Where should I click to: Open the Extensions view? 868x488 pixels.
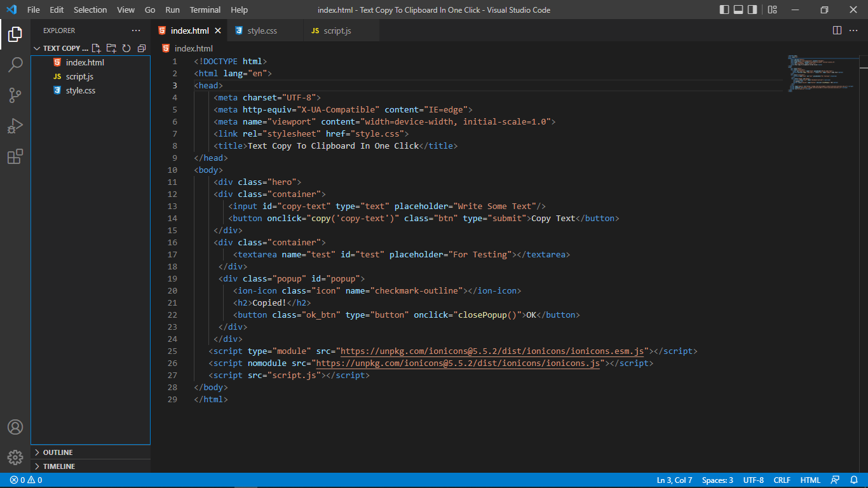(15, 156)
